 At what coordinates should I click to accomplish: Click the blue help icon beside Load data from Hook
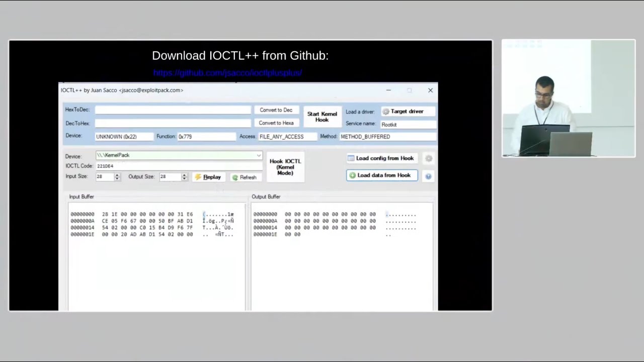click(428, 176)
